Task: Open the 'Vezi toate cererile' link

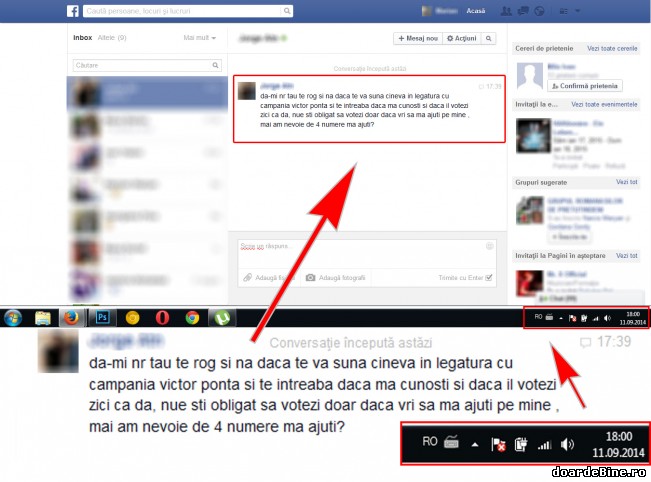Action: [612, 49]
